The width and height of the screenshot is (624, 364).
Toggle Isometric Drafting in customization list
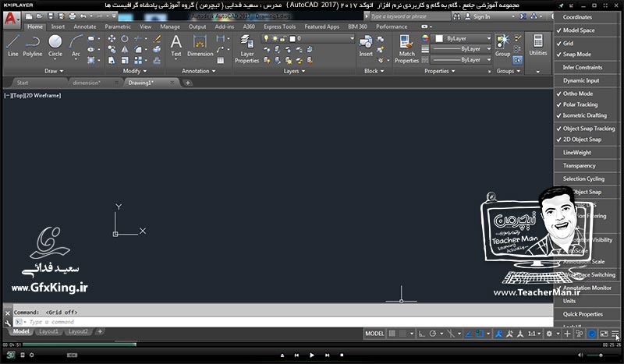point(586,115)
